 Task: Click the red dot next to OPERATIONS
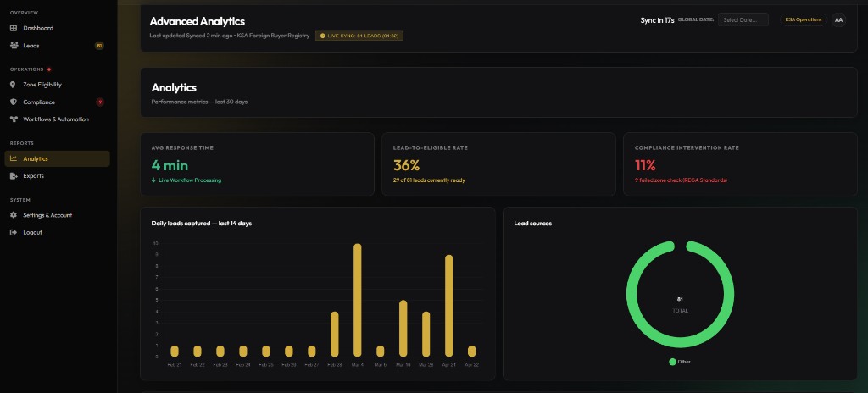click(49, 69)
